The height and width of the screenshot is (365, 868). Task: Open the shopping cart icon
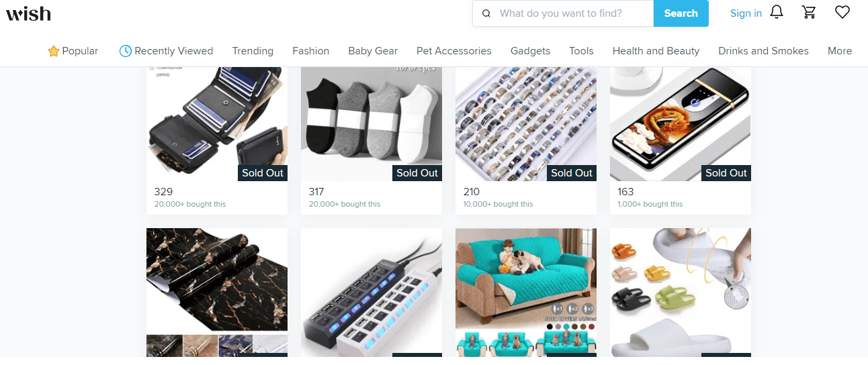[x=809, y=13]
